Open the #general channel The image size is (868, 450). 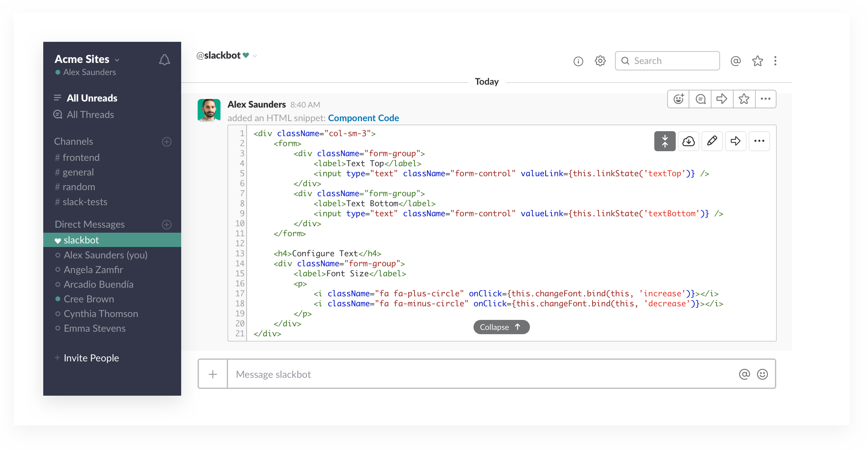[74, 172]
